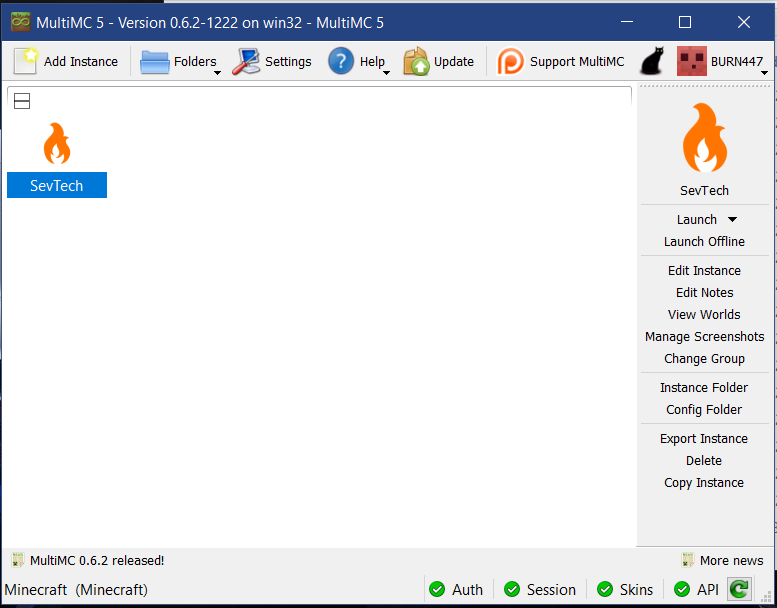Choose Launch Offline
The width and height of the screenshot is (777, 608).
[x=704, y=241]
